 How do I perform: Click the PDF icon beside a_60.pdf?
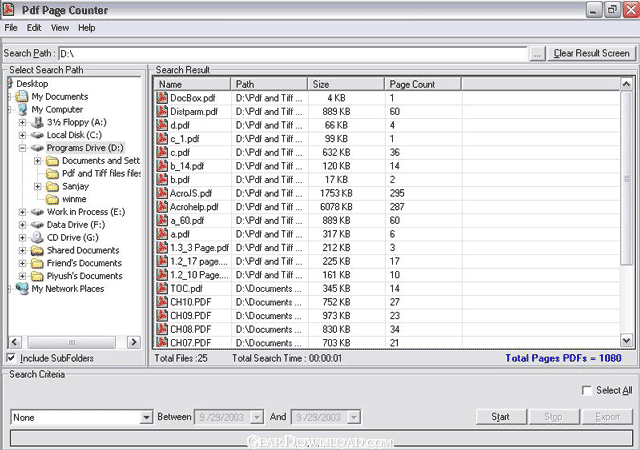(x=162, y=220)
